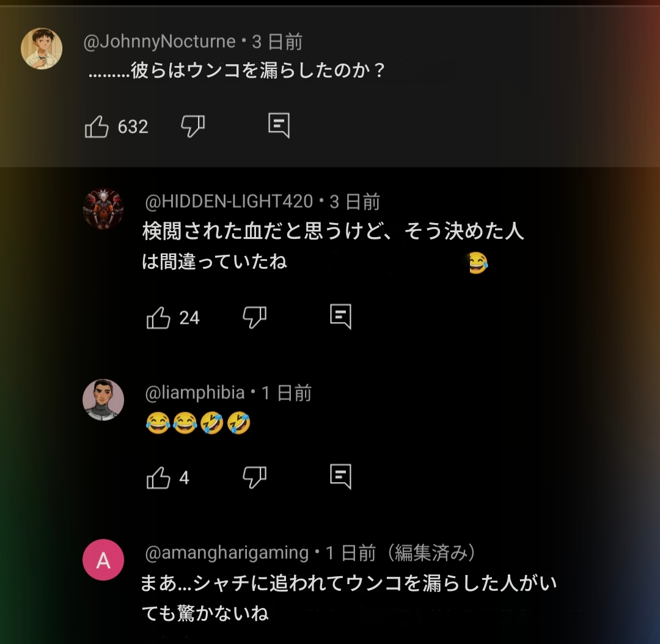This screenshot has height=644, width=660.
Task: Like the @liamphibia emoji reply
Action: [158, 477]
